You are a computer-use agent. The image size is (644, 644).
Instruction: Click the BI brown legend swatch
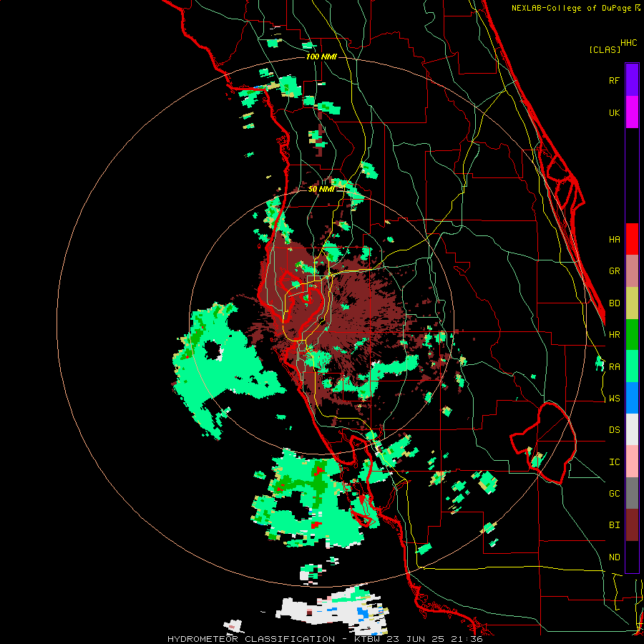point(632,525)
